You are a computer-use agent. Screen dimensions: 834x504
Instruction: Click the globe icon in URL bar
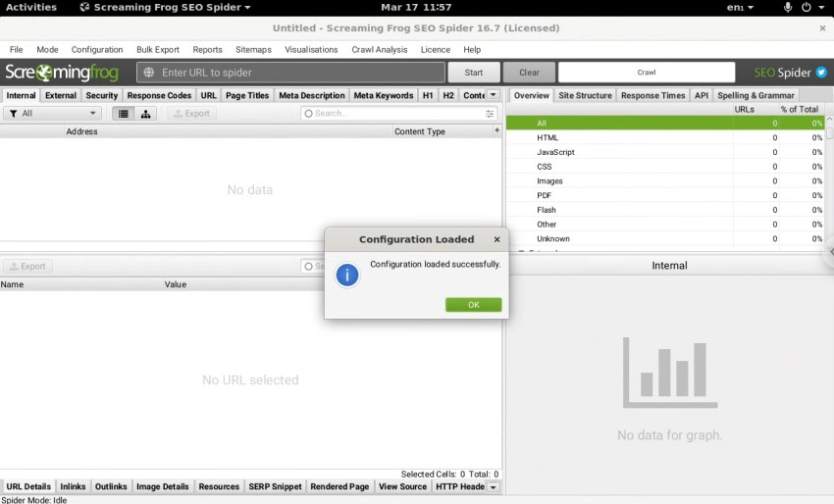click(148, 73)
